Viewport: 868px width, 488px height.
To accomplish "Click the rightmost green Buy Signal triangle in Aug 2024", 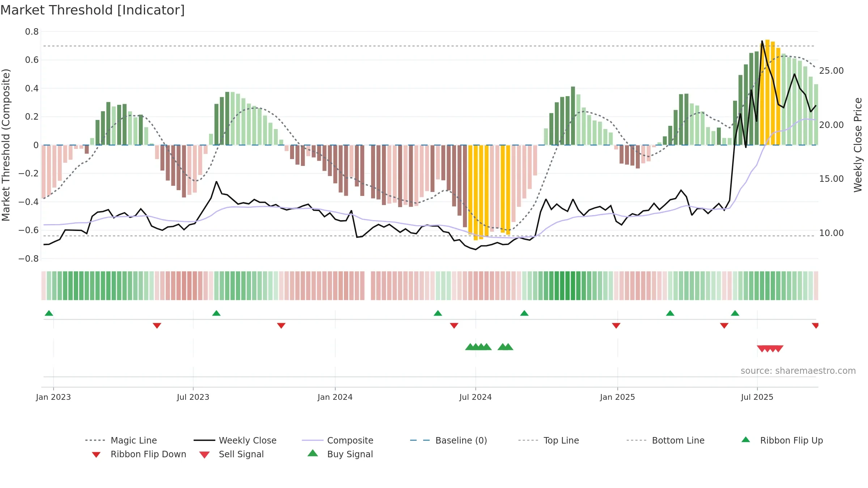I will (509, 347).
